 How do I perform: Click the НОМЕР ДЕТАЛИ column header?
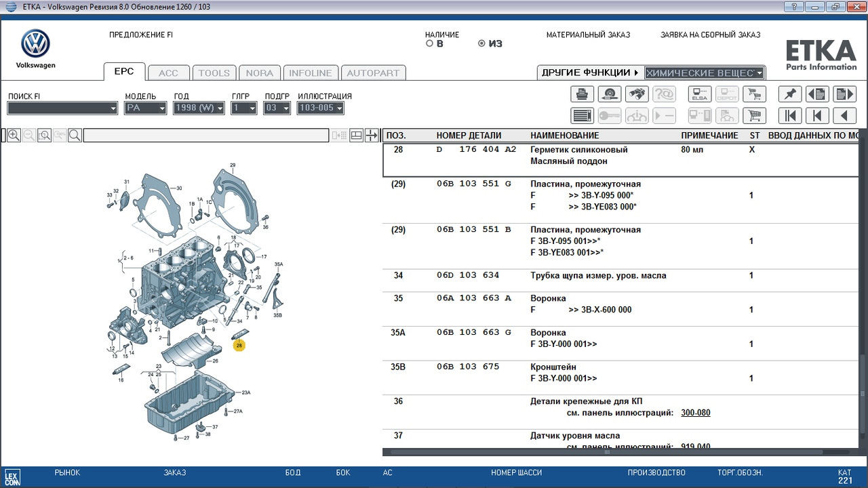469,136
